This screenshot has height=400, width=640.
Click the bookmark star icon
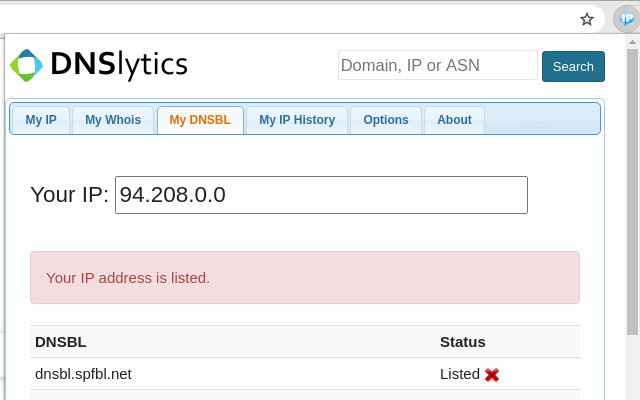[x=587, y=19]
